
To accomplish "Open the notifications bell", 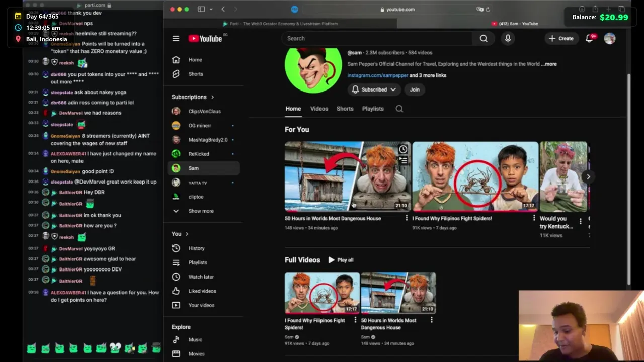I will coord(590,38).
